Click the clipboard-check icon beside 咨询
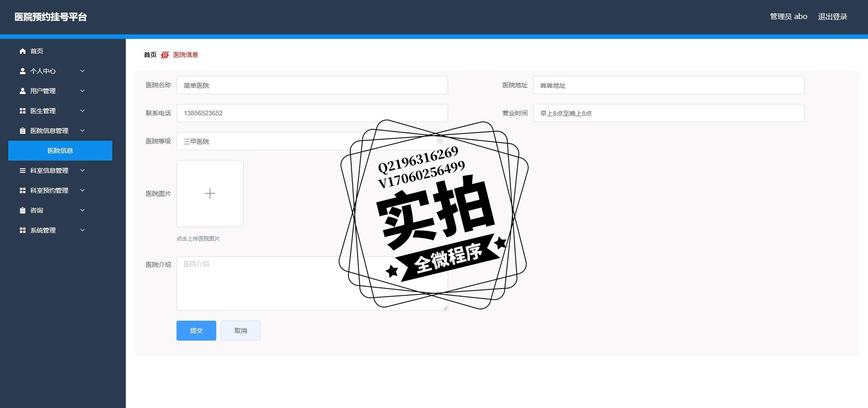868x408 pixels. (x=23, y=210)
